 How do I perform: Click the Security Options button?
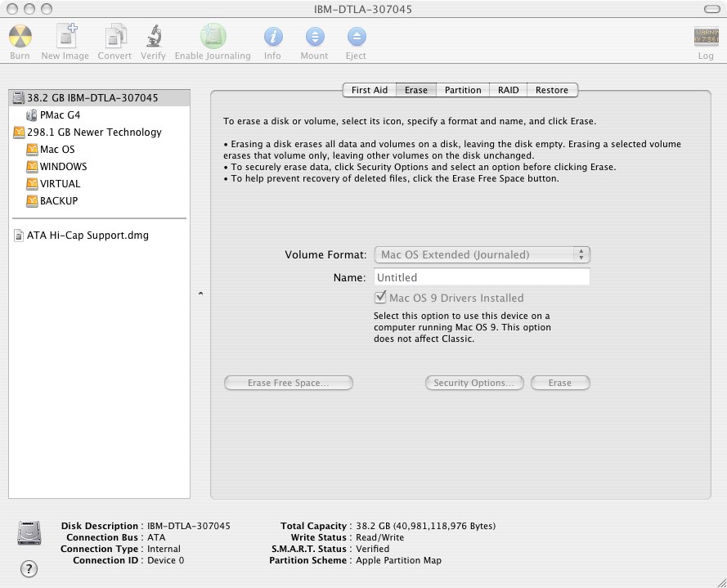pos(474,383)
